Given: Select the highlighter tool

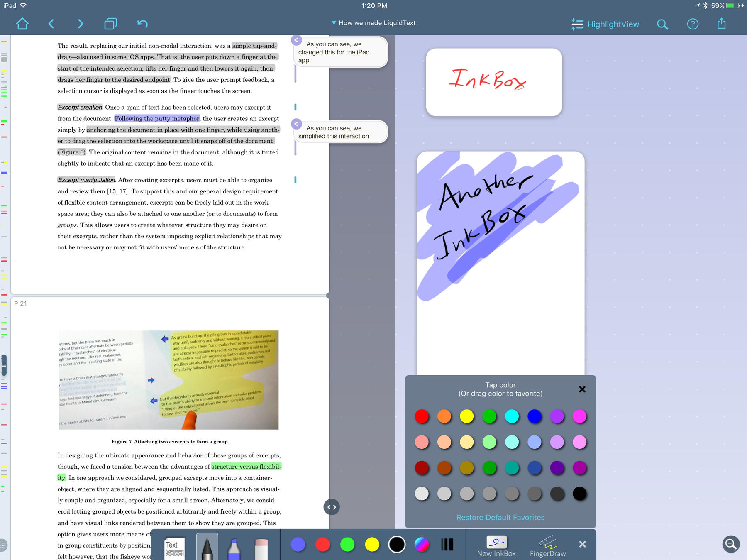Looking at the screenshot, I should click(234, 548).
